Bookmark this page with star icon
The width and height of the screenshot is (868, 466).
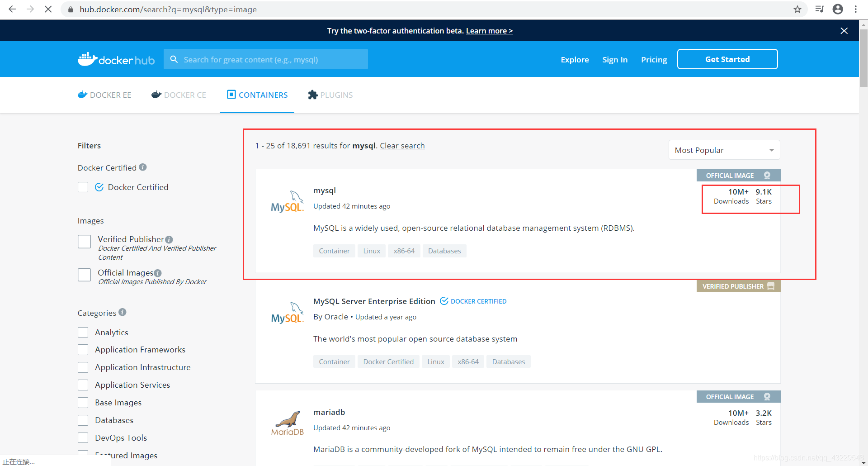pyautogui.click(x=797, y=9)
